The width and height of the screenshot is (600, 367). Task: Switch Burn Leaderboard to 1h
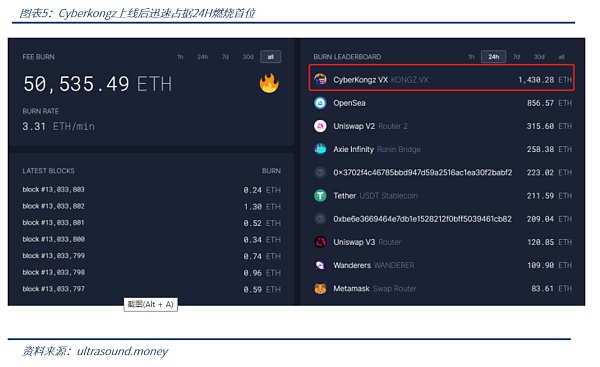point(471,57)
